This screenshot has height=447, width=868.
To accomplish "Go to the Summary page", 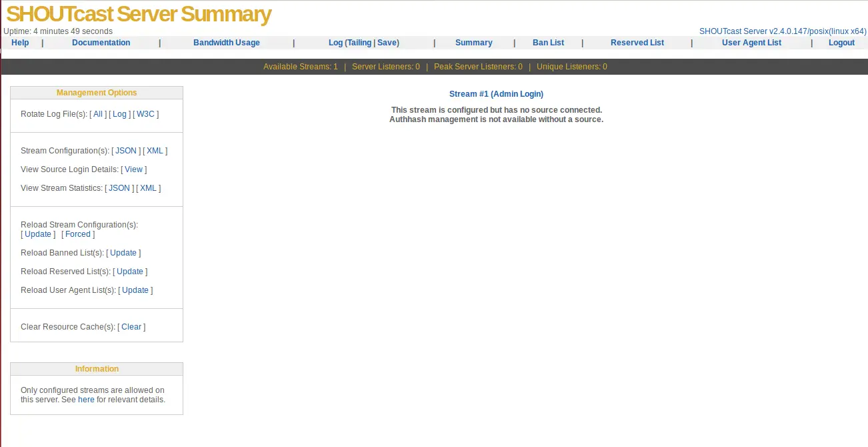I will tap(474, 43).
